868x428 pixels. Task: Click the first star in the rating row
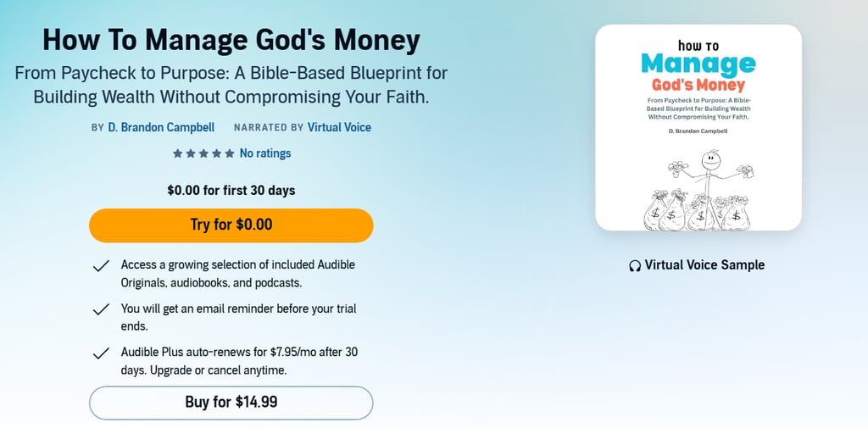(x=177, y=153)
